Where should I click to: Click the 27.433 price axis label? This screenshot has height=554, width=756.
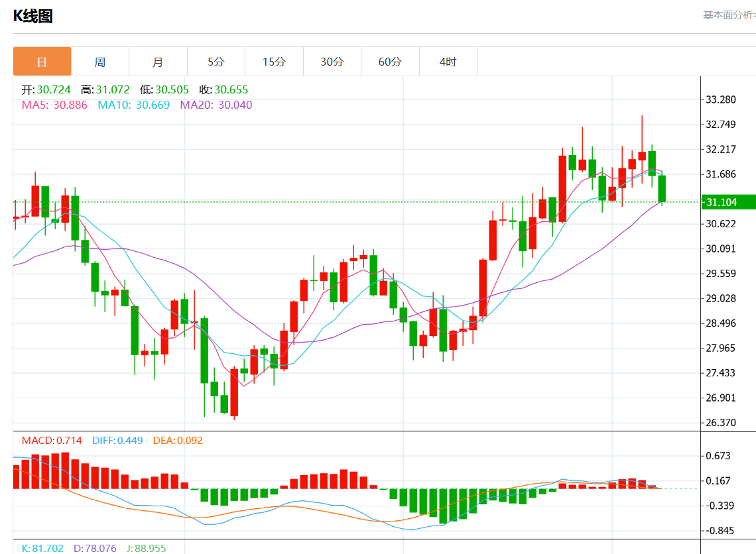pyautogui.click(x=721, y=373)
